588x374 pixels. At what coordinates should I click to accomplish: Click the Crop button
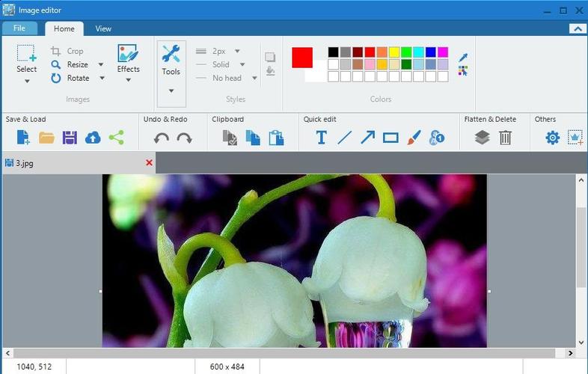tap(67, 51)
